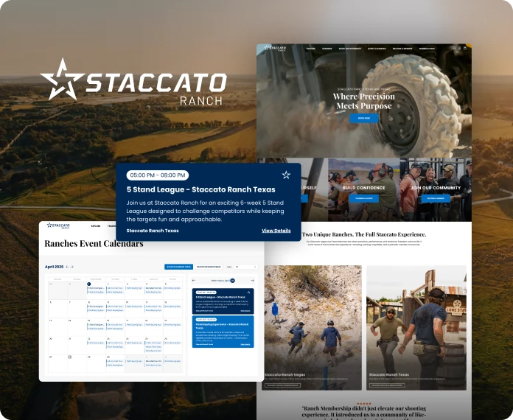Click View Details on the dark-blue event card in the day panel

pos(245,311)
